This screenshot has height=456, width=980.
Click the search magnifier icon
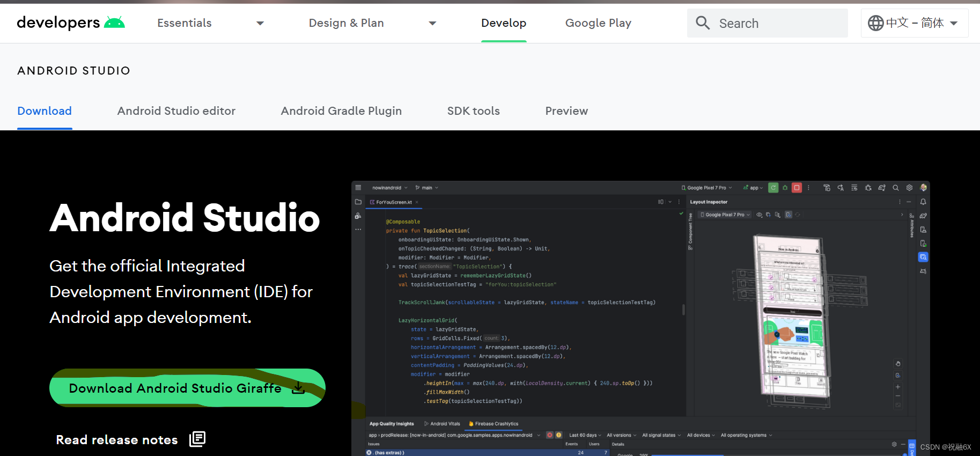pyautogui.click(x=703, y=23)
